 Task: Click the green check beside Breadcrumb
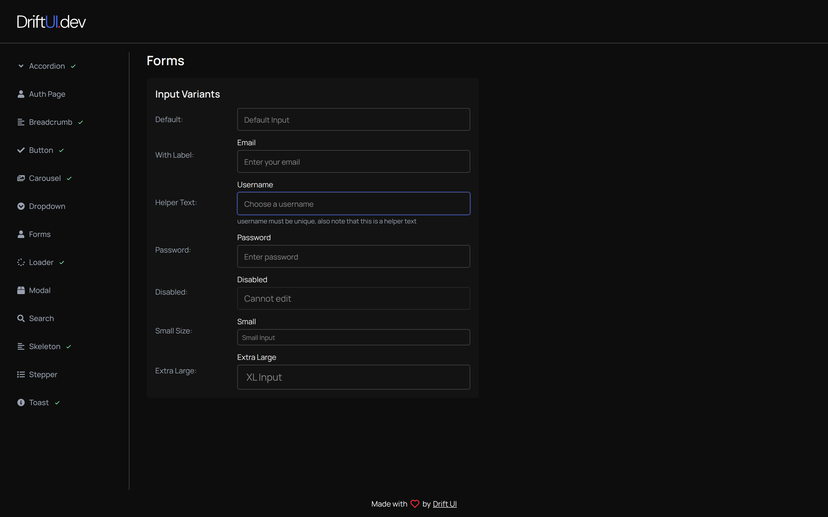point(80,122)
